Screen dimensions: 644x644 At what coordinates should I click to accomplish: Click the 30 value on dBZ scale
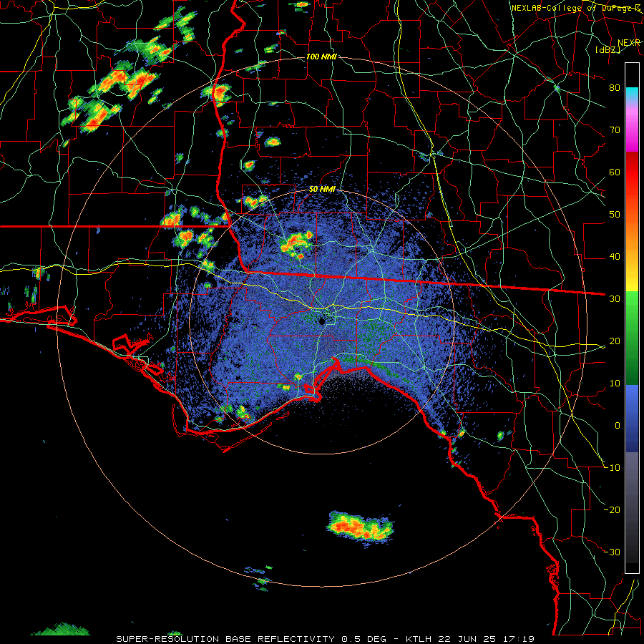point(615,299)
